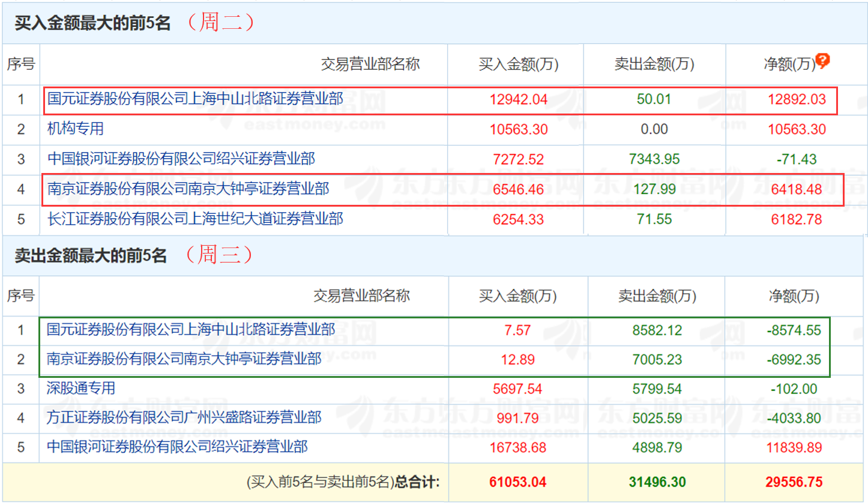Select the sell amount 5025.59
The image size is (868, 504).
pyautogui.click(x=658, y=418)
